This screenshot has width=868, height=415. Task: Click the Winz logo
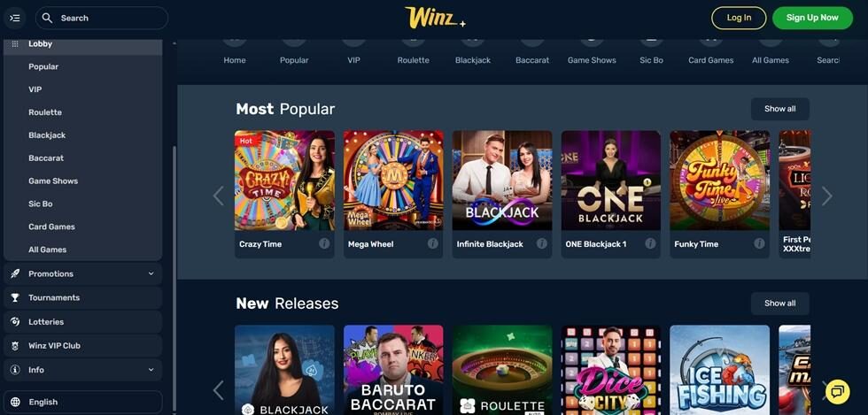tap(435, 18)
